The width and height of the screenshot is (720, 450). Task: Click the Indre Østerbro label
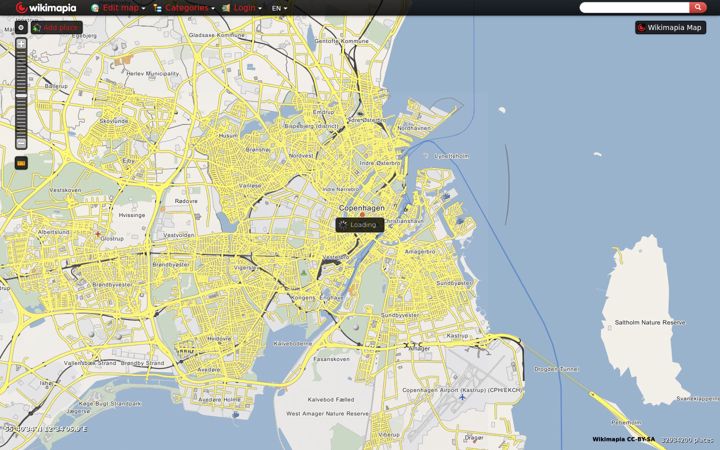point(380,163)
